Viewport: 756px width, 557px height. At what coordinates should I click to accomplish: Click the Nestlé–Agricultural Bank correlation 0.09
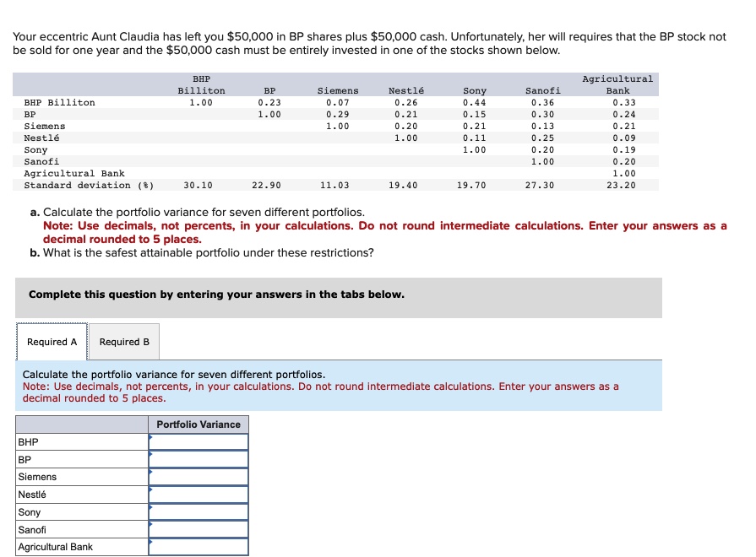pos(624,138)
